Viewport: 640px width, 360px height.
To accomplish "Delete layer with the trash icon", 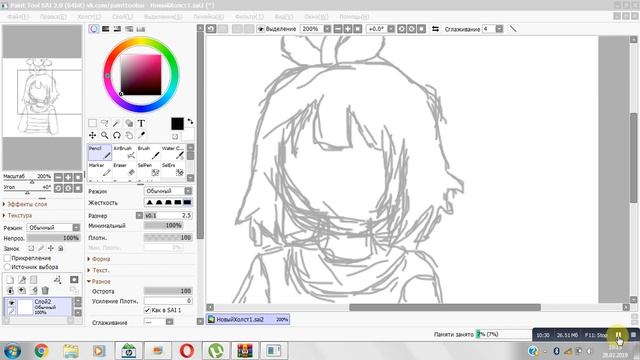I will [x=45, y=290].
